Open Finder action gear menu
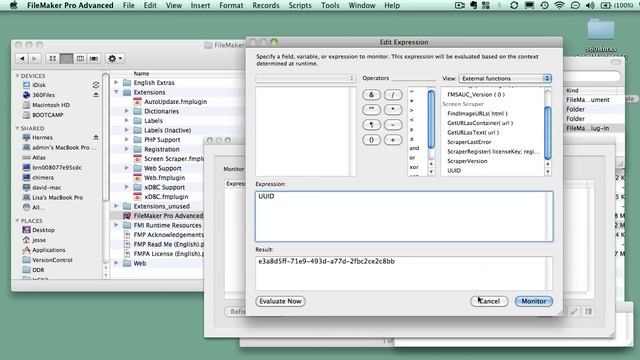This screenshot has height=360, width=640. [x=115, y=58]
